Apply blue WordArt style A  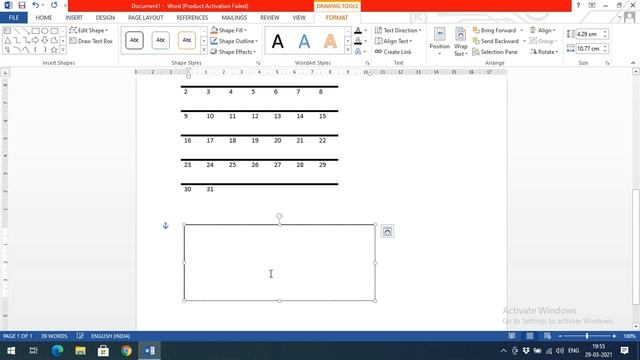[x=304, y=41]
